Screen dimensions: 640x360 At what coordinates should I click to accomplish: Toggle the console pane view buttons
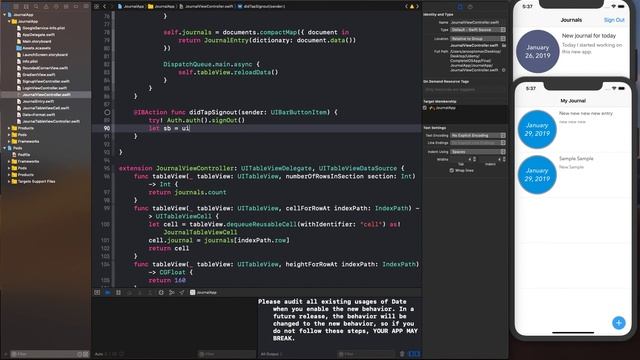(x=414, y=354)
